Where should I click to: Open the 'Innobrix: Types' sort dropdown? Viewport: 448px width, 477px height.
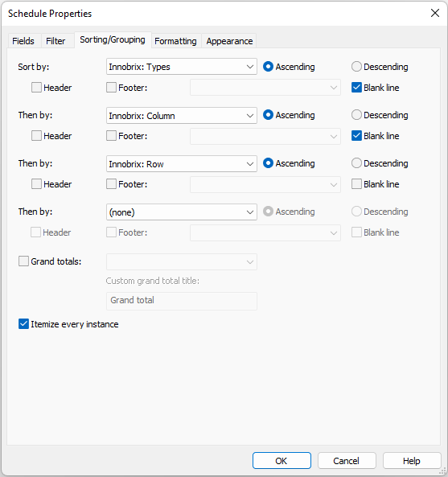182,67
